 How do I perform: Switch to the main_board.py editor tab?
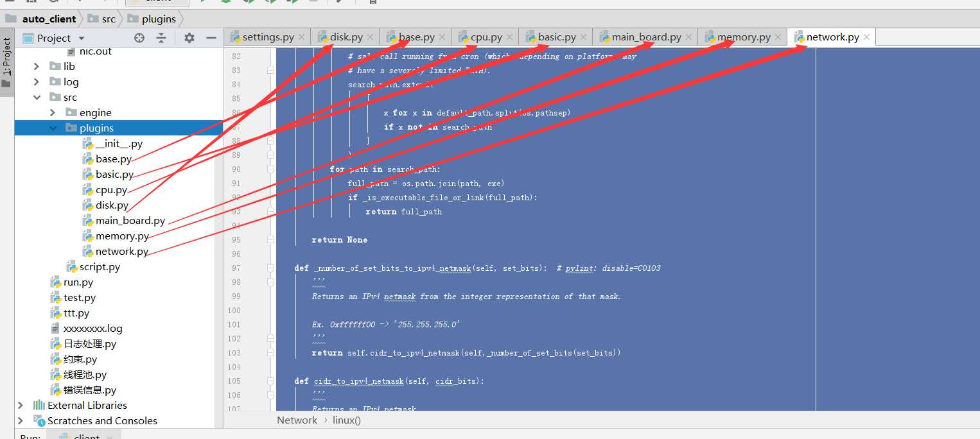point(646,37)
